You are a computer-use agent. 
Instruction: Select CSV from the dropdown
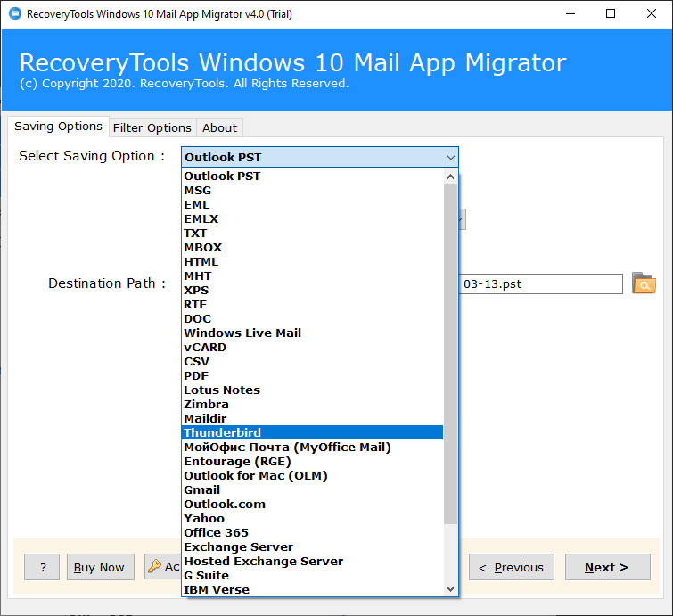(x=313, y=361)
